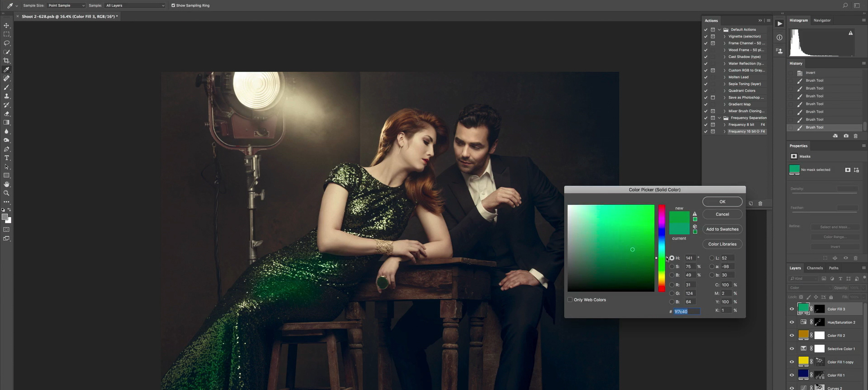This screenshot has width=868, height=390.
Task: Select the Path Selection tool
Action: tap(6, 166)
